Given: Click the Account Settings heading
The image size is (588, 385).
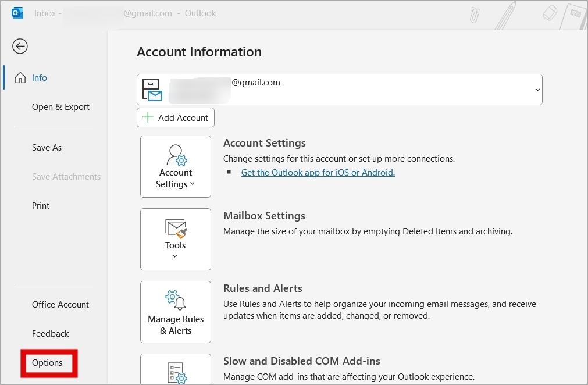Looking at the screenshot, I should point(265,143).
